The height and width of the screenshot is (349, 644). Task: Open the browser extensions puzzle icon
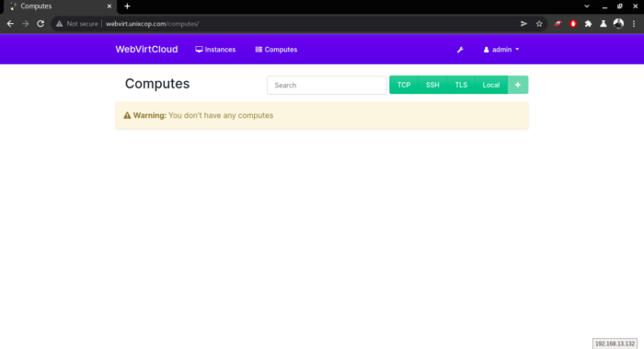(588, 24)
